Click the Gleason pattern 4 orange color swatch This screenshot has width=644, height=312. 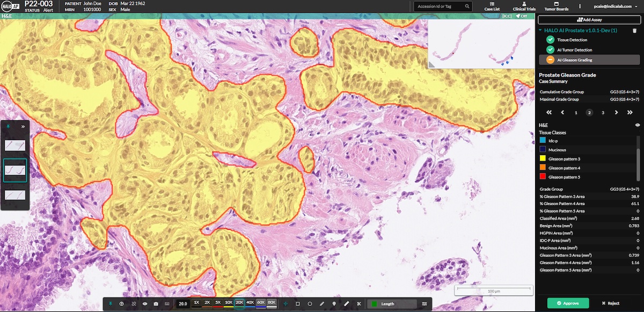pos(542,168)
